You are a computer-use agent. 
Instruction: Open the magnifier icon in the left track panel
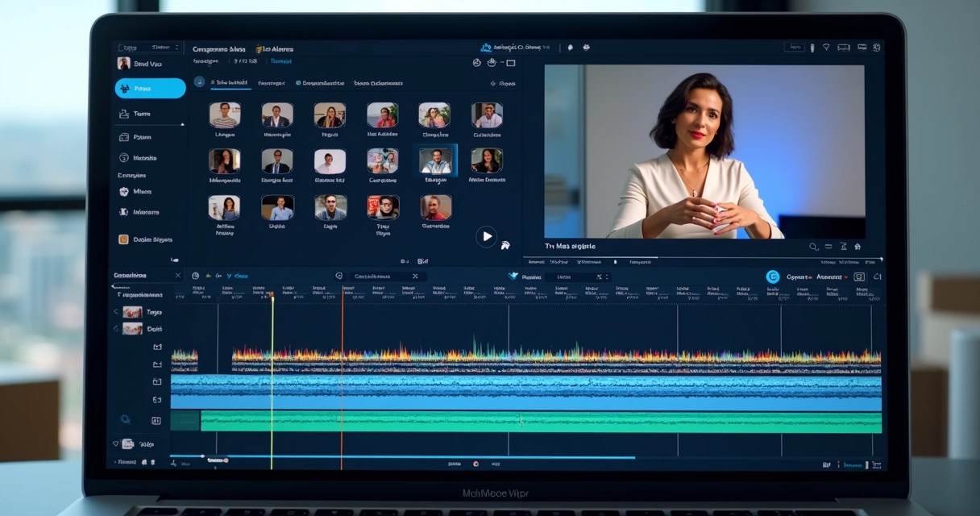(x=127, y=419)
